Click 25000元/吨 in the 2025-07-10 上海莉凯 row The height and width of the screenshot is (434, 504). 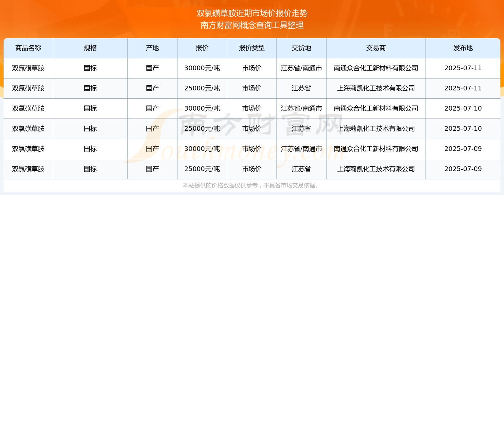[202, 129]
